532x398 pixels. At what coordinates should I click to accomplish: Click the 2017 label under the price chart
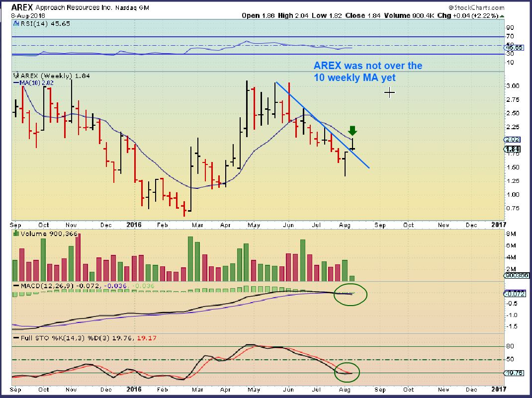click(498, 225)
